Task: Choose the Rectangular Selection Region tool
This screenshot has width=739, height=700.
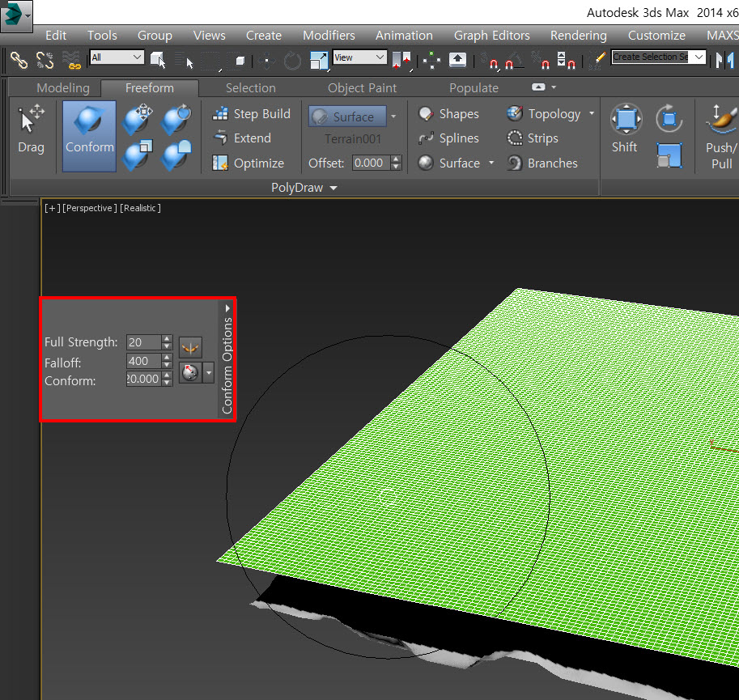Action: point(210,61)
